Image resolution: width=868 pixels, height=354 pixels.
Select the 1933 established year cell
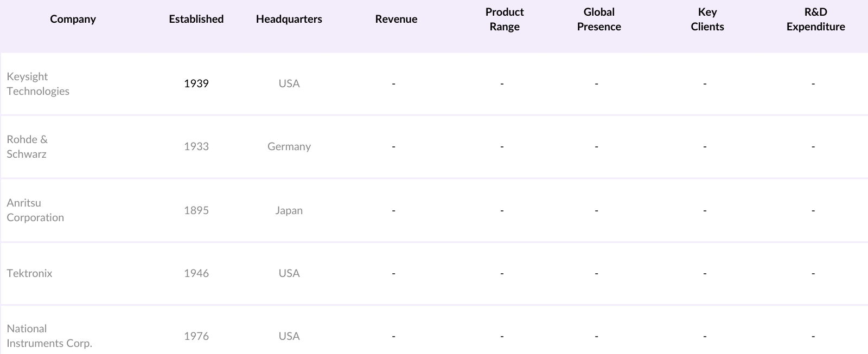click(196, 146)
